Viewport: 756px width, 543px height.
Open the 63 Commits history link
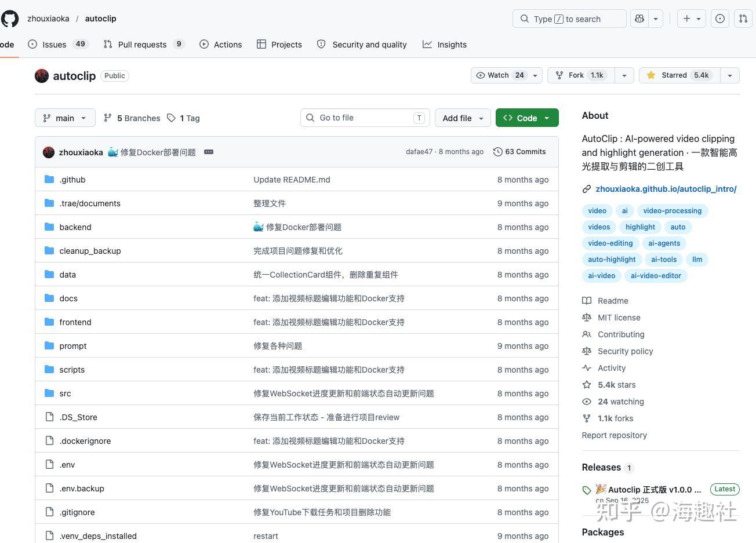point(519,152)
